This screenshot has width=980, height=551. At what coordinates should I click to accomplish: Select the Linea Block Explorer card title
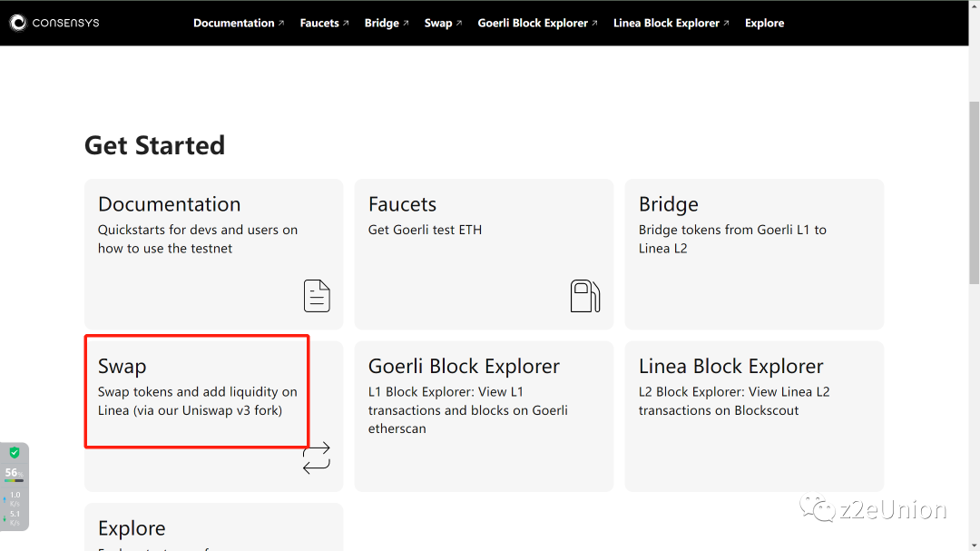coord(730,367)
